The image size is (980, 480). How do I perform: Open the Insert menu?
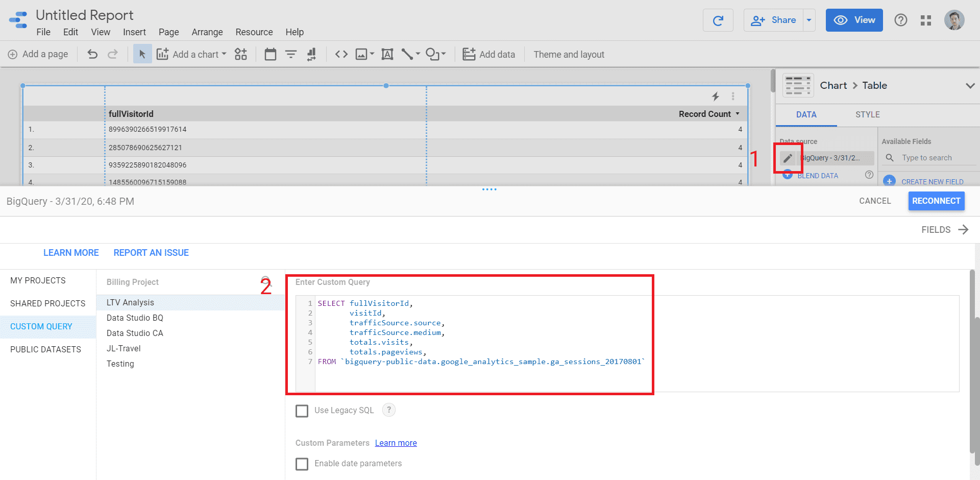point(134,32)
